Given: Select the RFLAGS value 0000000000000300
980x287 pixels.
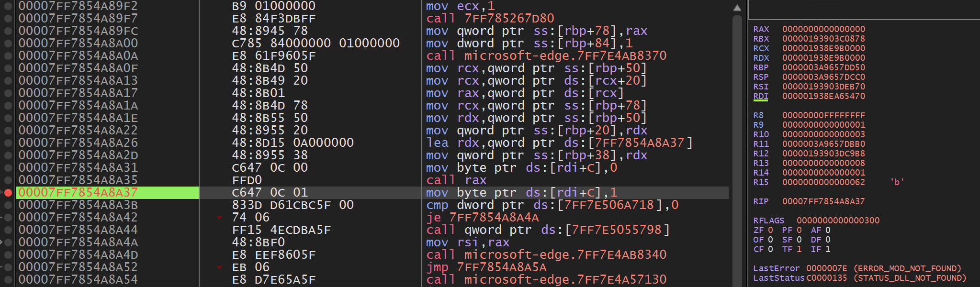Looking at the screenshot, I should tap(838, 221).
